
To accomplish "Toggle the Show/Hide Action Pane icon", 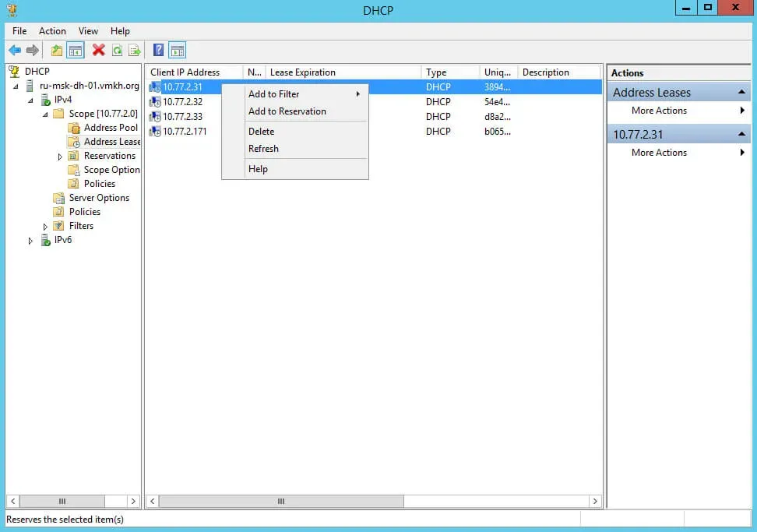I will coord(178,50).
